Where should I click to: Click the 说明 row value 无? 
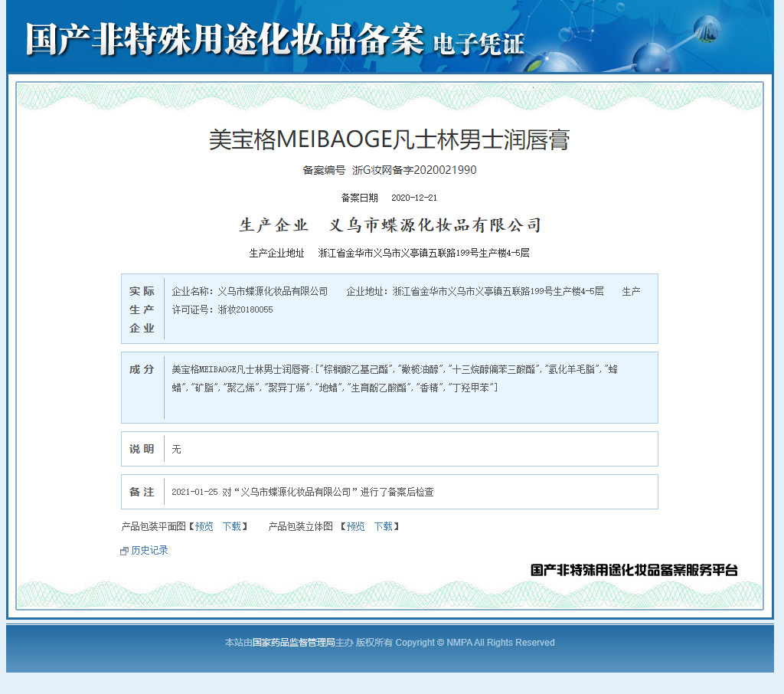tap(177, 450)
